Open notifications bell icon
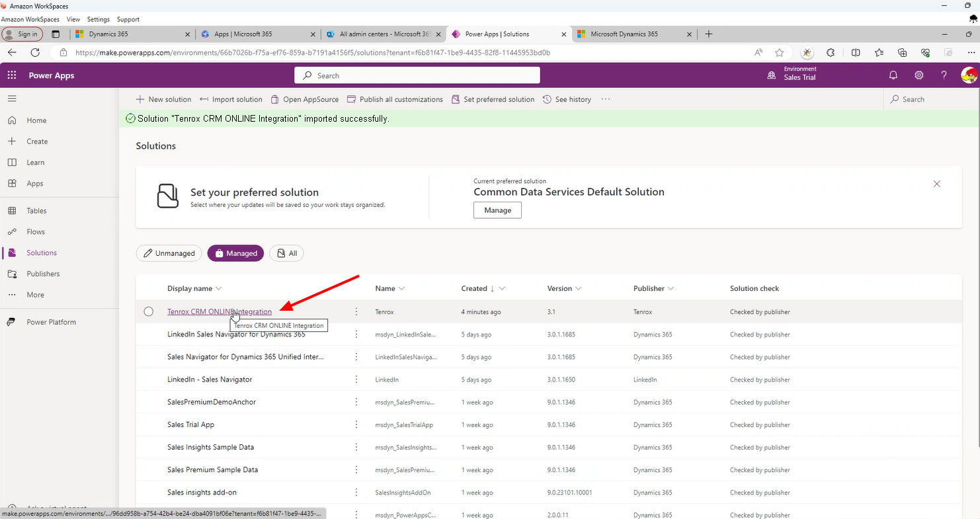Screen dimensions: 980x519 click(893, 75)
